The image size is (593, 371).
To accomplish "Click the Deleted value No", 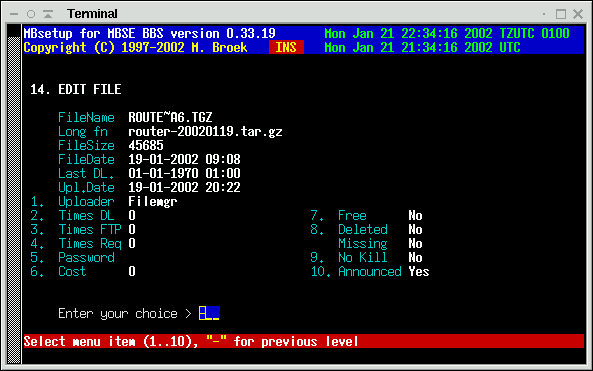I will [x=415, y=230].
